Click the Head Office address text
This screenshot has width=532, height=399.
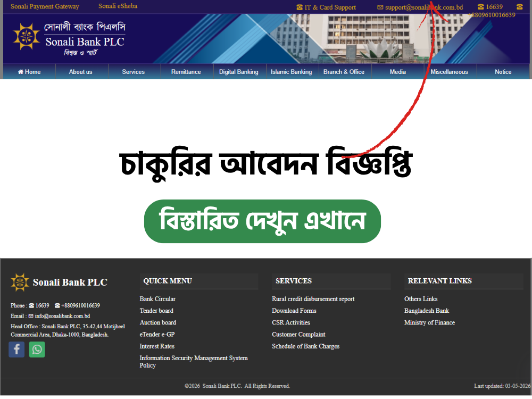pyautogui.click(x=68, y=330)
